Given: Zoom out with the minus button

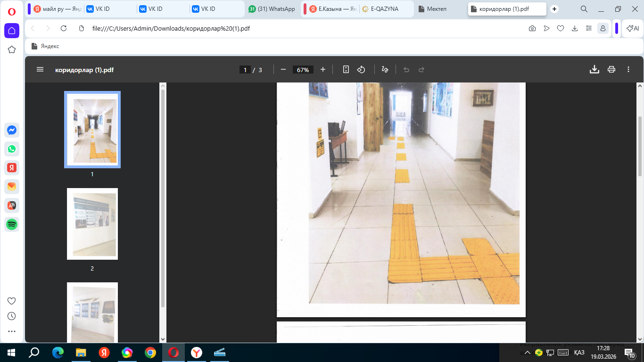Looking at the screenshot, I should pos(283,70).
